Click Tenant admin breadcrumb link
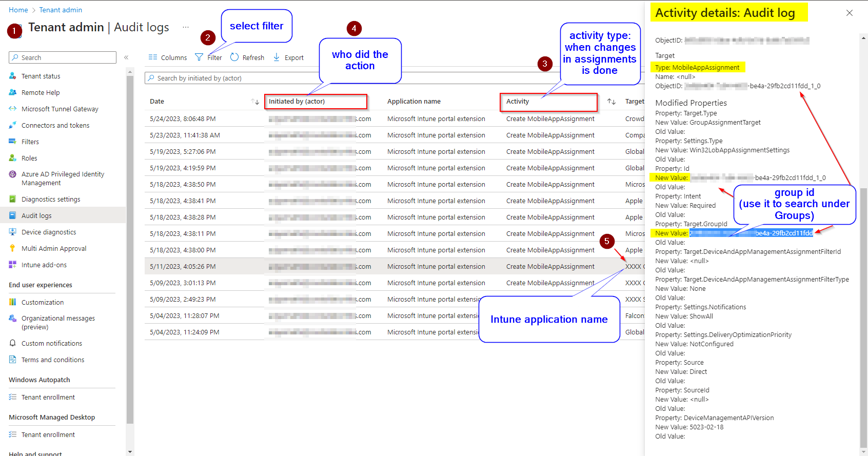Viewport: 868px width, 456px height. [61, 10]
